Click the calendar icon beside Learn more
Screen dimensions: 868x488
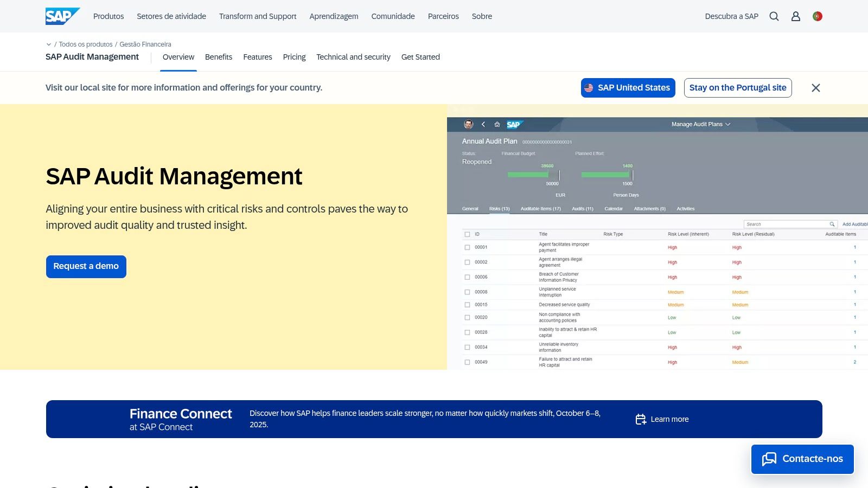[x=641, y=419]
